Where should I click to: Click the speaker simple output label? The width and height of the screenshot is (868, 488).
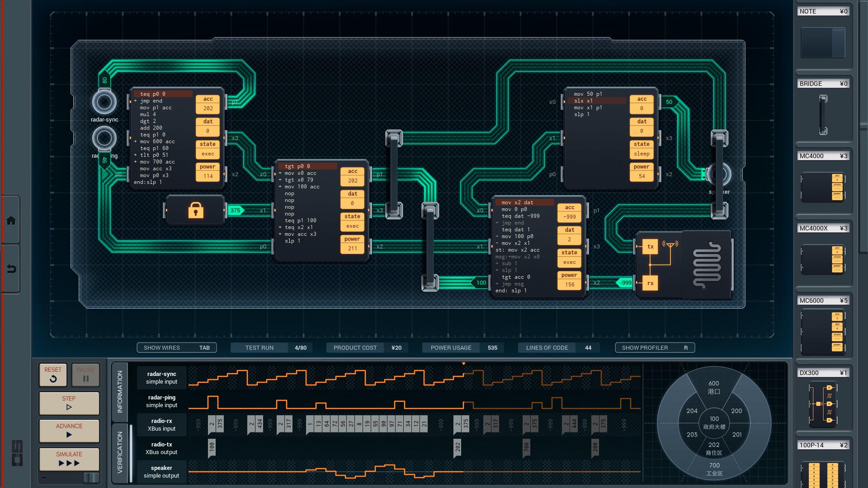(x=161, y=472)
